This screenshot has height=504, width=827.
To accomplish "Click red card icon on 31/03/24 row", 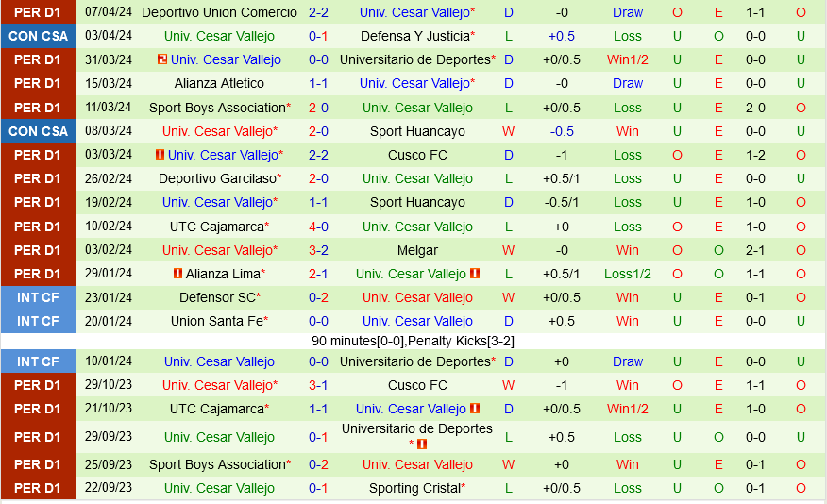I will click(x=162, y=59).
